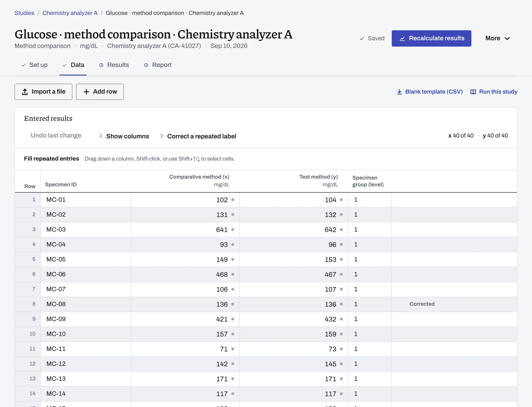Select specimen group cell for MC-10
Image resolution: width=532 pixels, height=407 pixels.
tap(370, 334)
